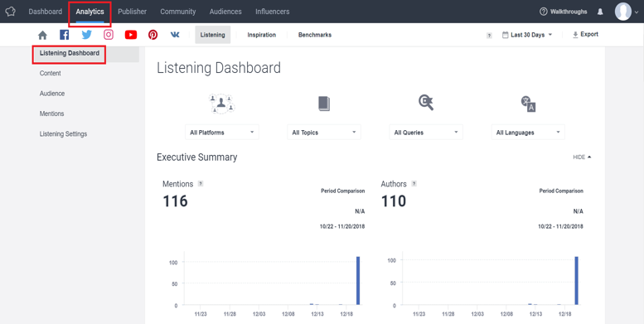Image resolution: width=644 pixels, height=324 pixels.
Task: Collapse Executive Summary with HIDE
Action: tap(582, 157)
